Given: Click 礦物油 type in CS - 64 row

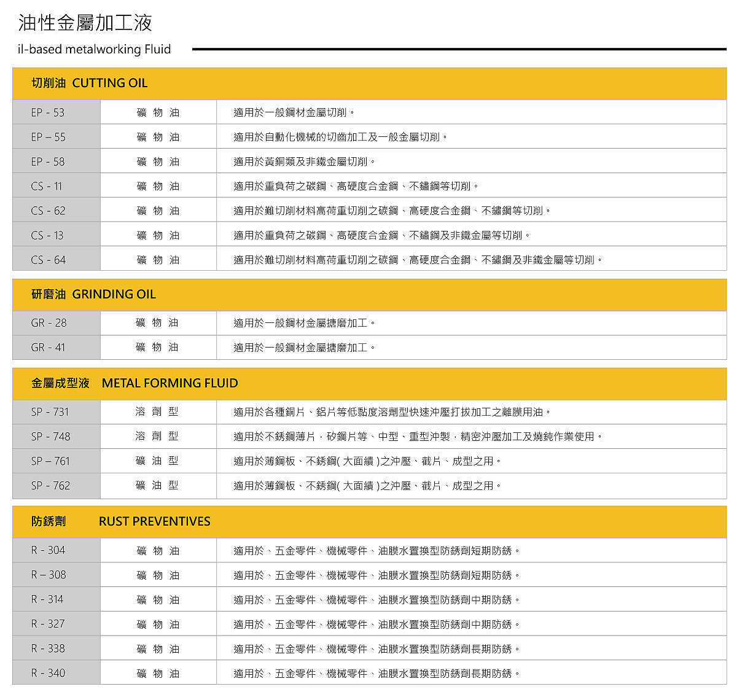Looking at the screenshot, I should pos(158,260).
